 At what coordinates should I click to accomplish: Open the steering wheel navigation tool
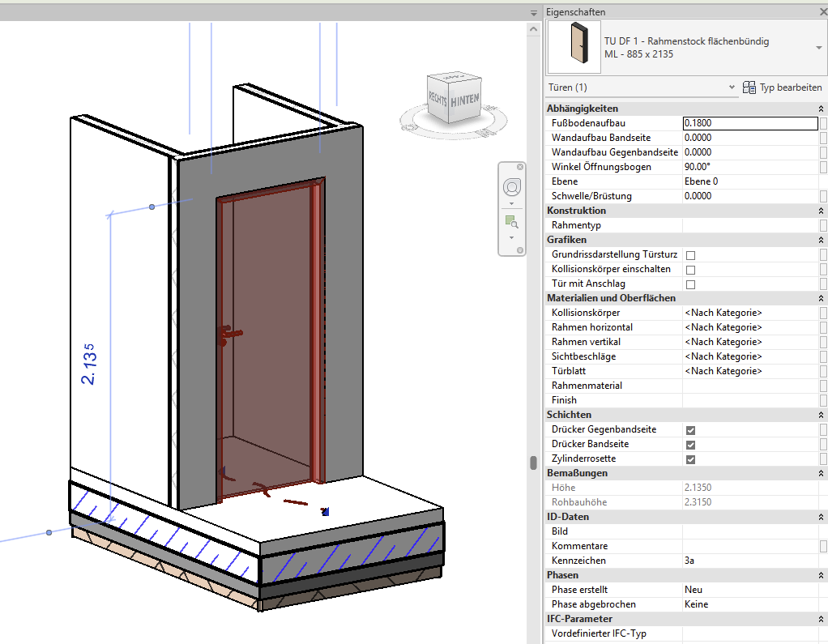[512, 188]
